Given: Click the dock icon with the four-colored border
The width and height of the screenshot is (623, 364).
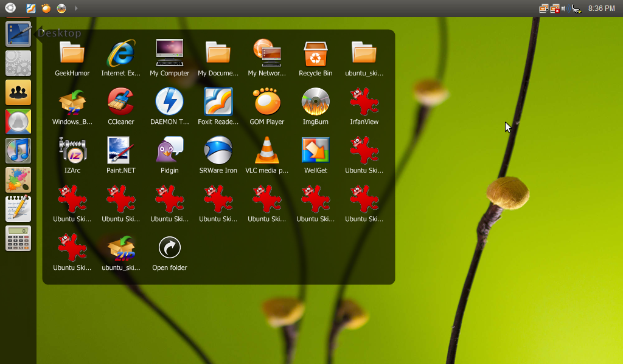Looking at the screenshot, I should [18, 122].
